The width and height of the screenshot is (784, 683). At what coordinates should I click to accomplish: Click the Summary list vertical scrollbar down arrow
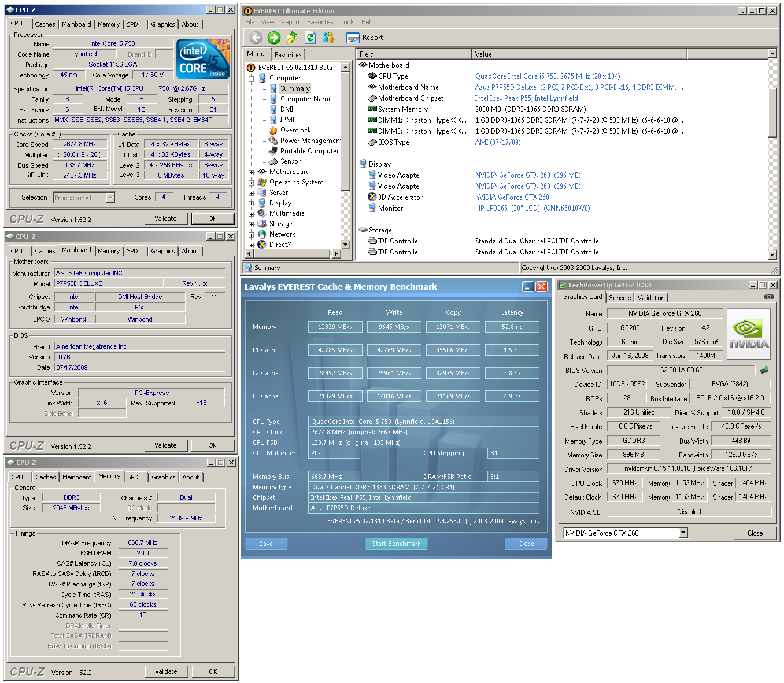point(772,254)
